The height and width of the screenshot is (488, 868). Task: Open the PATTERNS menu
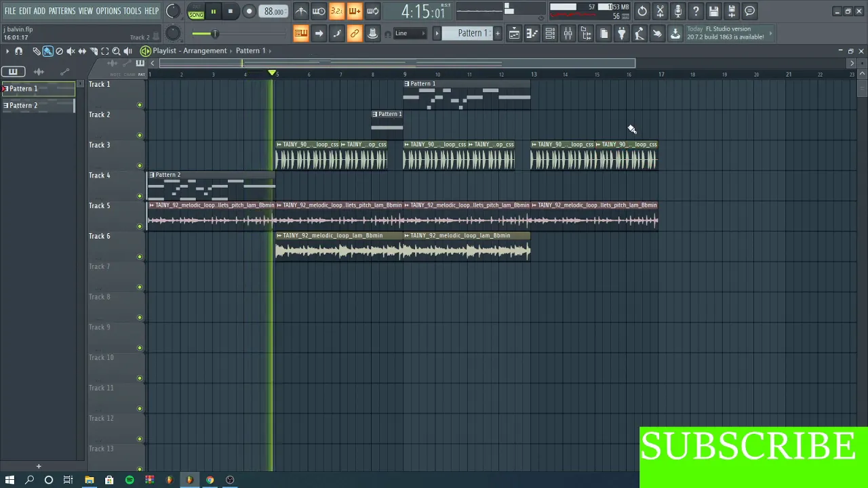click(x=62, y=11)
